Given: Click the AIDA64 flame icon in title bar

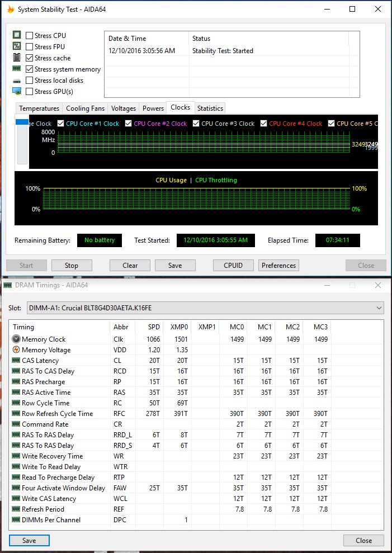Looking at the screenshot, I should (11, 9).
